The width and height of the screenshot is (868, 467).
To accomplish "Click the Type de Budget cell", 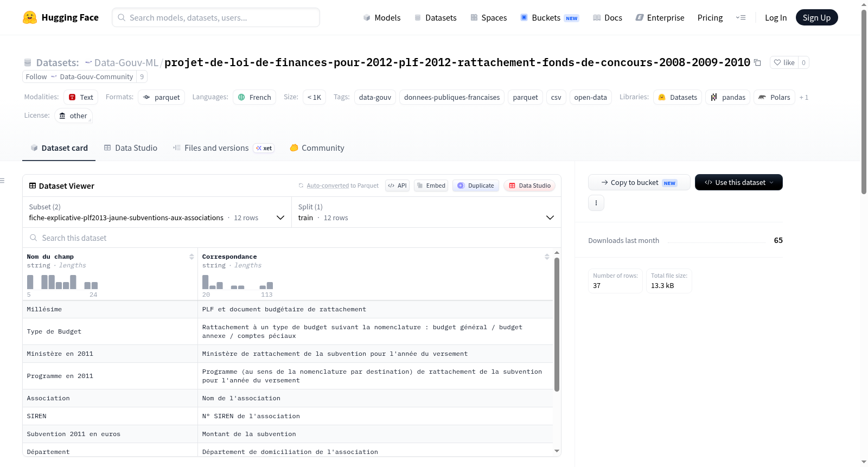I will (110, 331).
